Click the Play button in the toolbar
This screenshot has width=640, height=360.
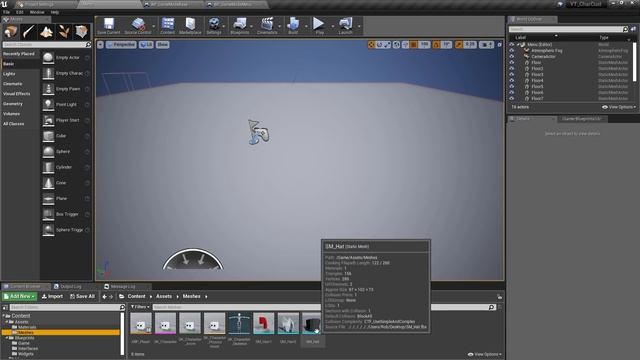pos(319,26)
